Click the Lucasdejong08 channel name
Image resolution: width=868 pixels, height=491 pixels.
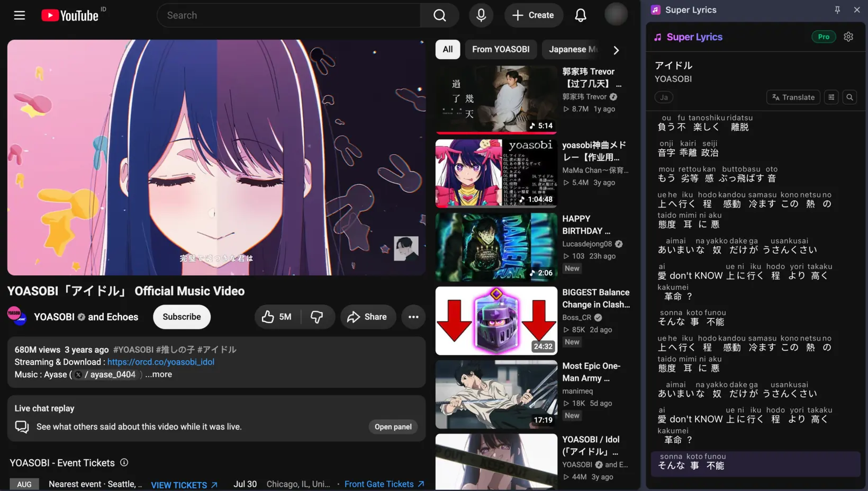[587, 244]
